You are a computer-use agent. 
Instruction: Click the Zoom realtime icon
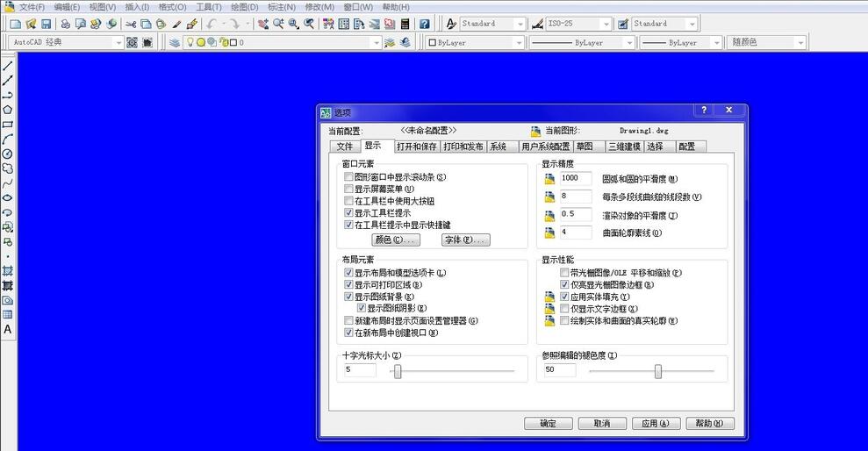pyautogui.click(x=278, y=24)
